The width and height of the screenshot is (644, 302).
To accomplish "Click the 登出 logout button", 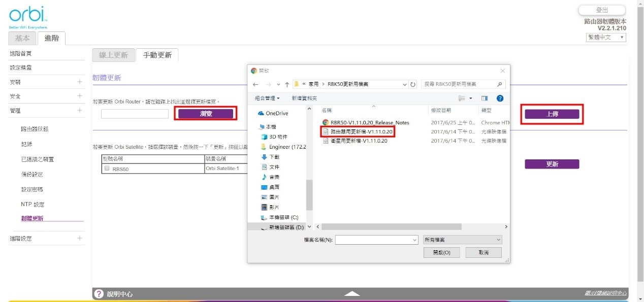I will pyautogui.click(x=602, y=10).
